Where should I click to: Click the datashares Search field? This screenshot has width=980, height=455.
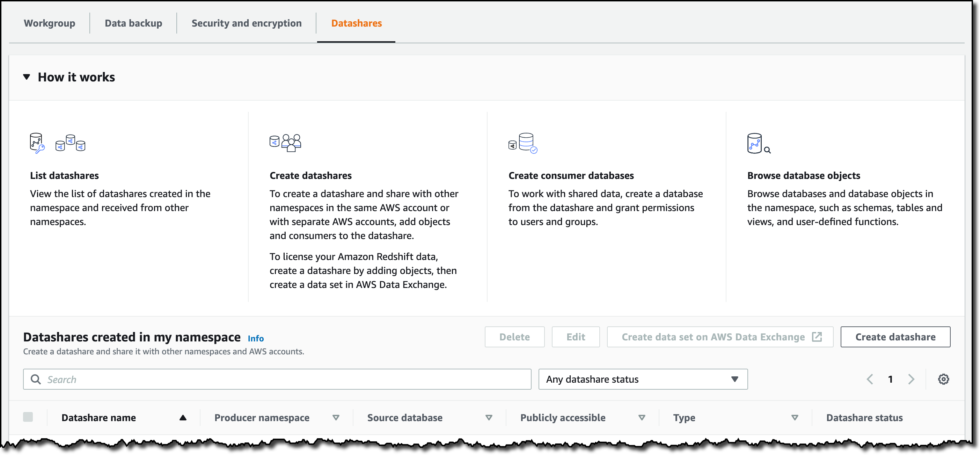277,379
